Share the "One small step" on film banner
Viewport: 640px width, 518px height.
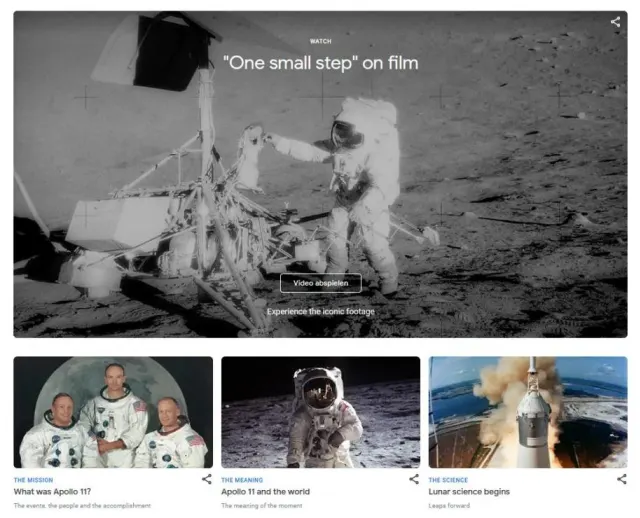tap(615, 22)
